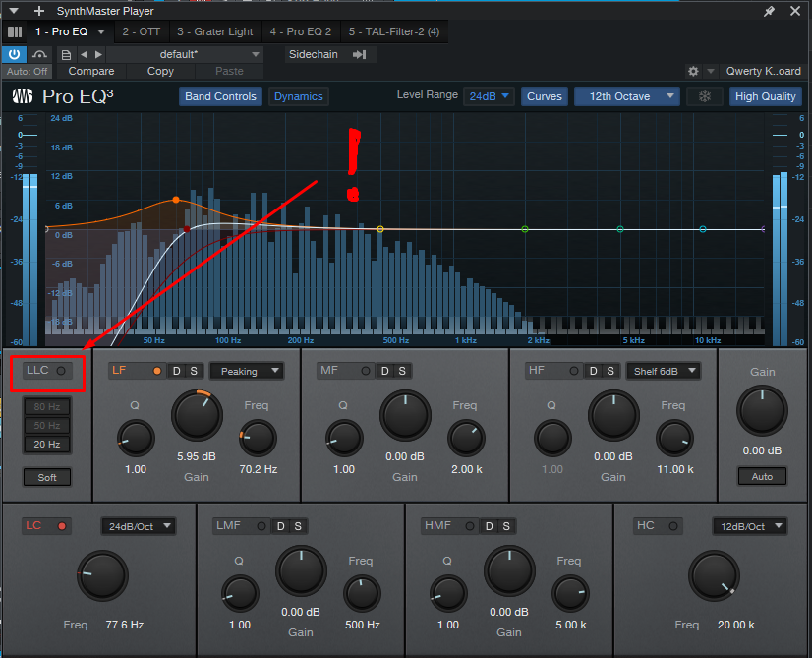This screenshot has width=812, height=658.
Task: Switch to 3 - Grater Light tab
Action: click(x=215, y=32)
